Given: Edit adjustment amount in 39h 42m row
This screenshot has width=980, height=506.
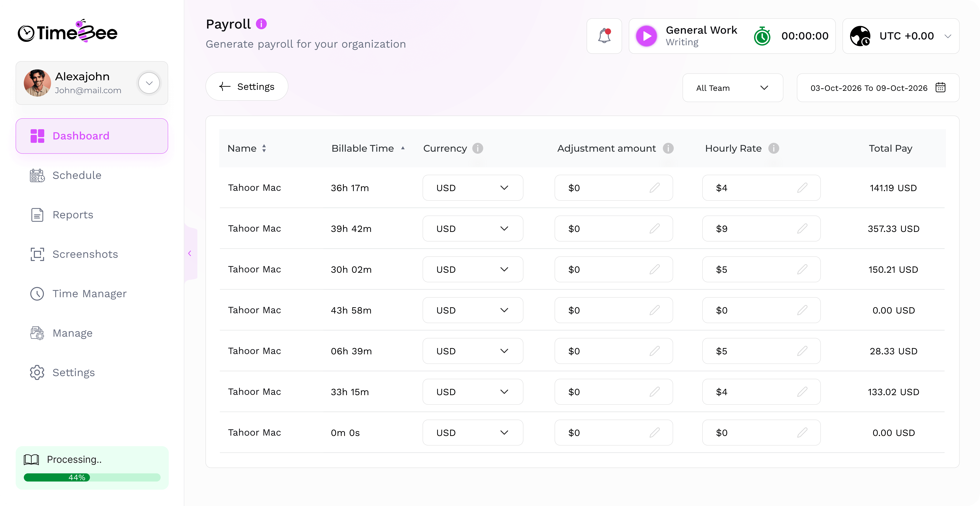Looking at the screenshot, I should (x=654, y=229).
